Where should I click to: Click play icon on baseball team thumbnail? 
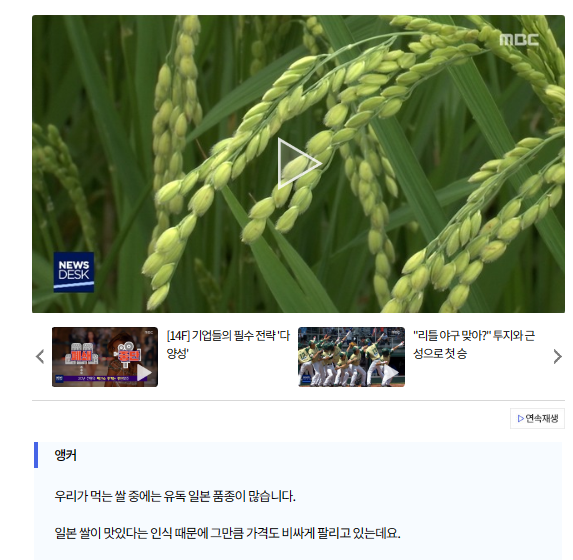point(391,373)
